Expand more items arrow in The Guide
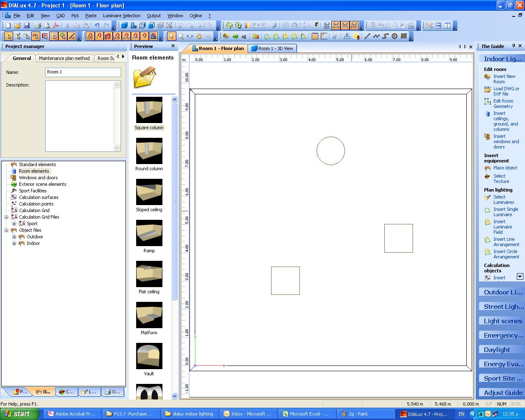This screenshot has width=525, height=420. 520,276
